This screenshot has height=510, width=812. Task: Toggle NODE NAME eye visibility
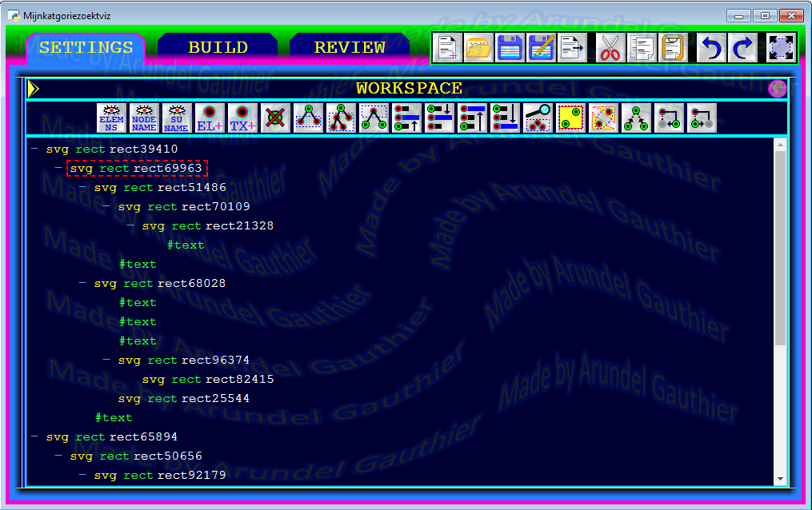[144, 118]
